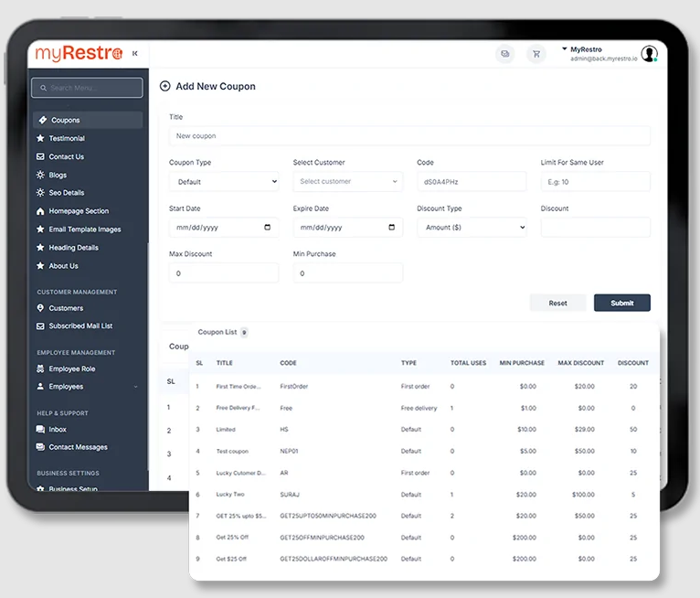Open the Inbox page
This screenshot has width=700, height=598.
click(58, 430)
